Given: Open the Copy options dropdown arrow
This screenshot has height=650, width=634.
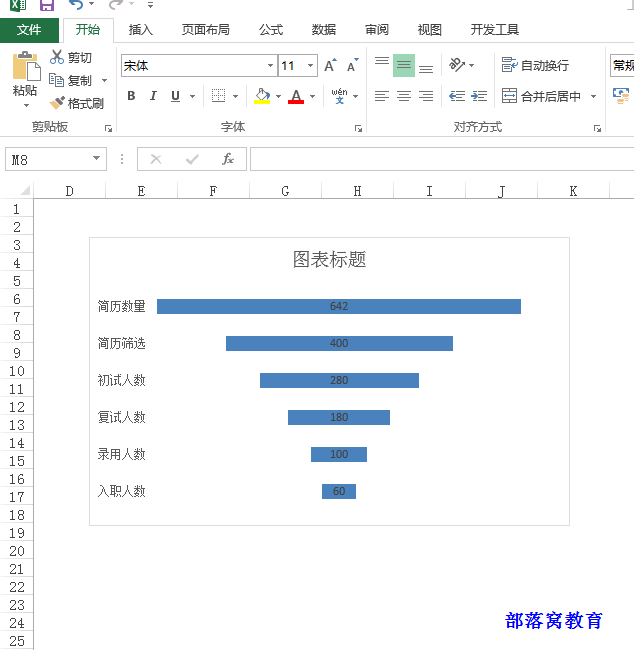Looking at the screenshot, I should (104, 80).
